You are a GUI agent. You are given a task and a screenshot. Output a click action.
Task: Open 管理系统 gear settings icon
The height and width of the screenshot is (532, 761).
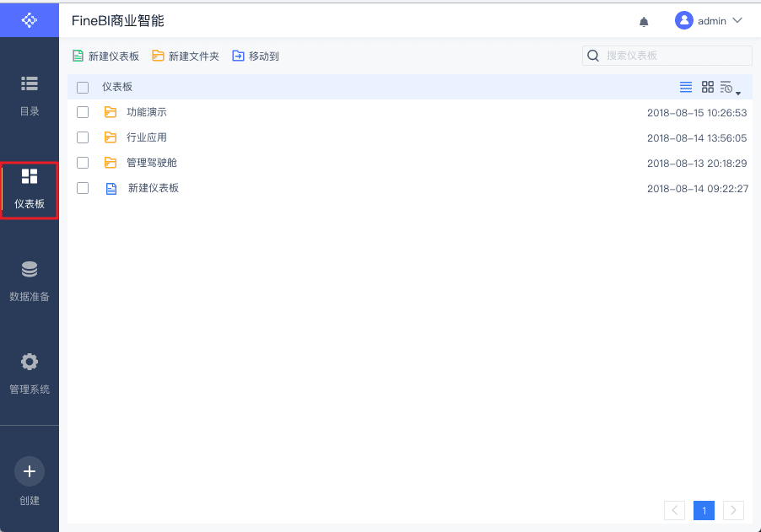[x=30, y=374]
